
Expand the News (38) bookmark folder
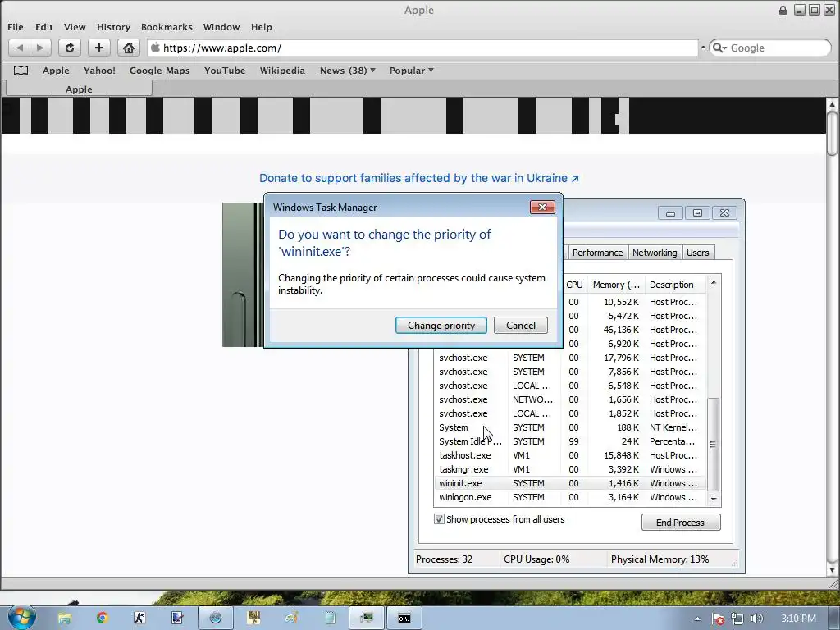348,71
